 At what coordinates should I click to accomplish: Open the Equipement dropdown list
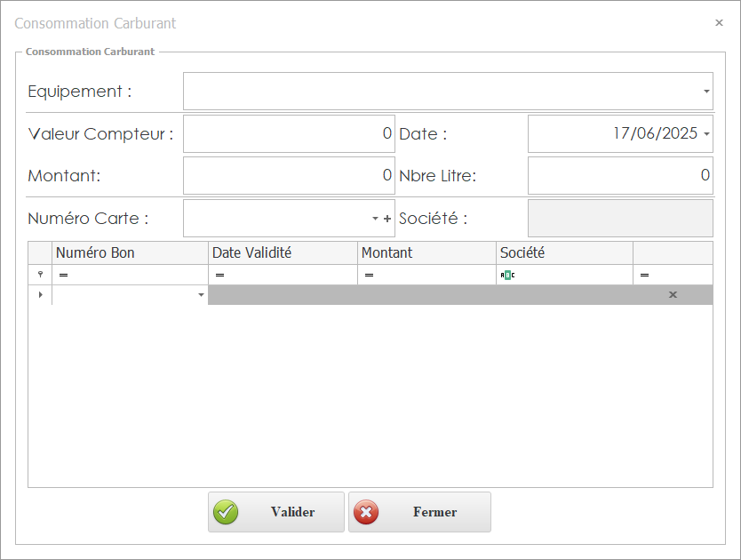[x=706, y=92]
